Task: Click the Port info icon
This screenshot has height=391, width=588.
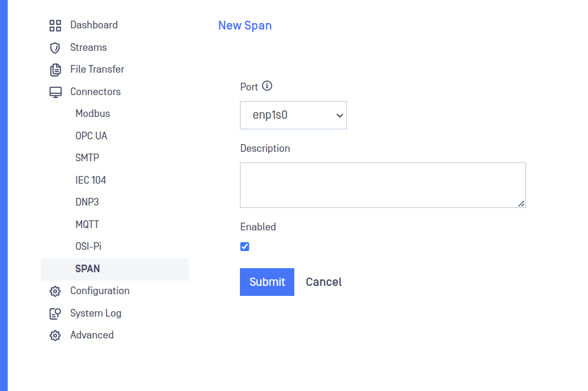Action: click(x=267, y=86)
